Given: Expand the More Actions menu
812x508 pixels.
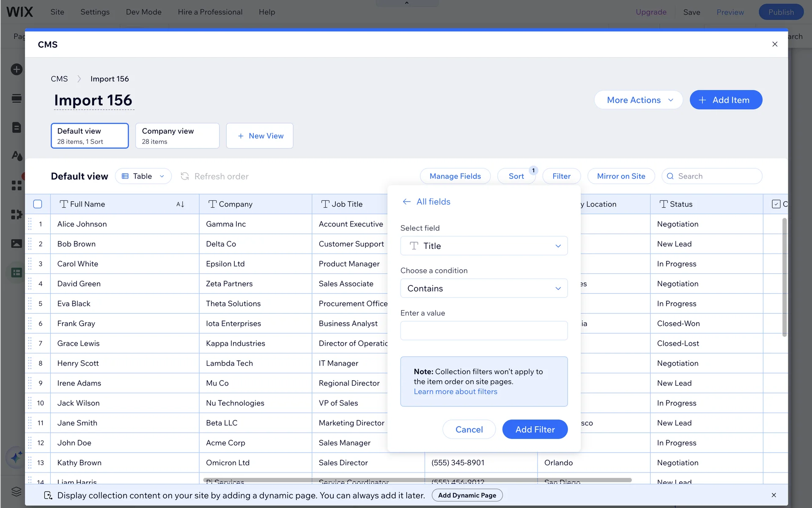Looking at the screenshot, I should coord(638,100).
